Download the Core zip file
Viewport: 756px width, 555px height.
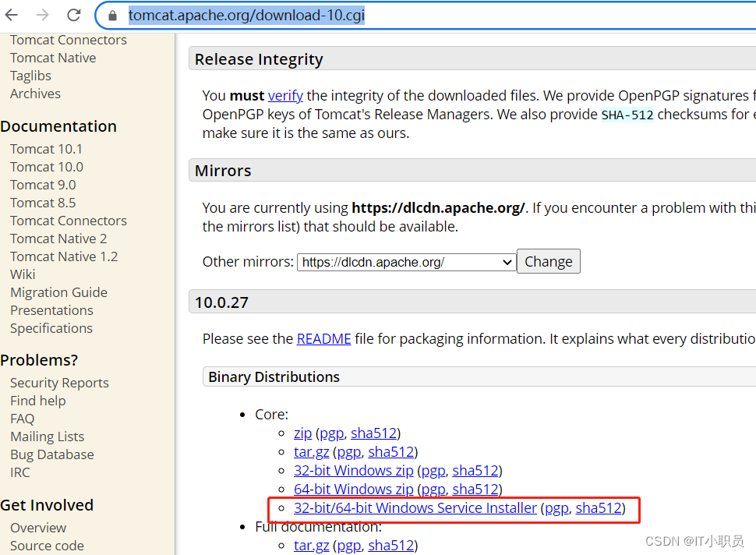pos(302,433)
